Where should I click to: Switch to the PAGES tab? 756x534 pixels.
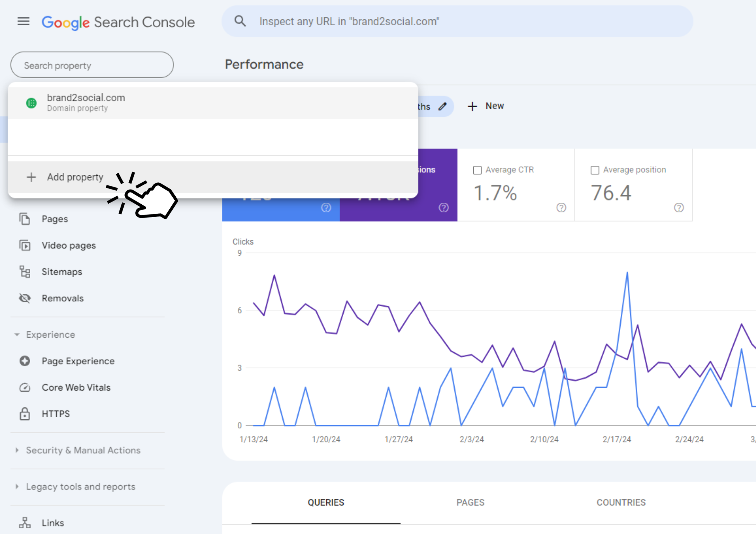[x=470, y=503]
